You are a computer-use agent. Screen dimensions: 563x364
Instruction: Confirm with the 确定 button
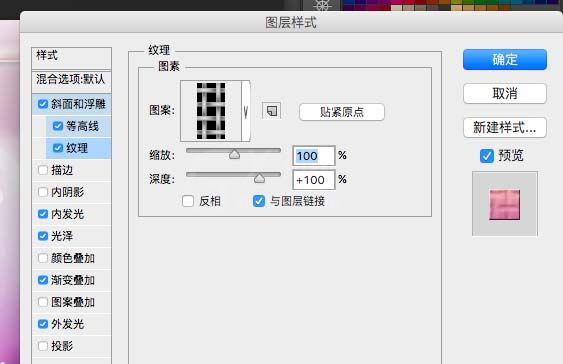click(504, 60)
